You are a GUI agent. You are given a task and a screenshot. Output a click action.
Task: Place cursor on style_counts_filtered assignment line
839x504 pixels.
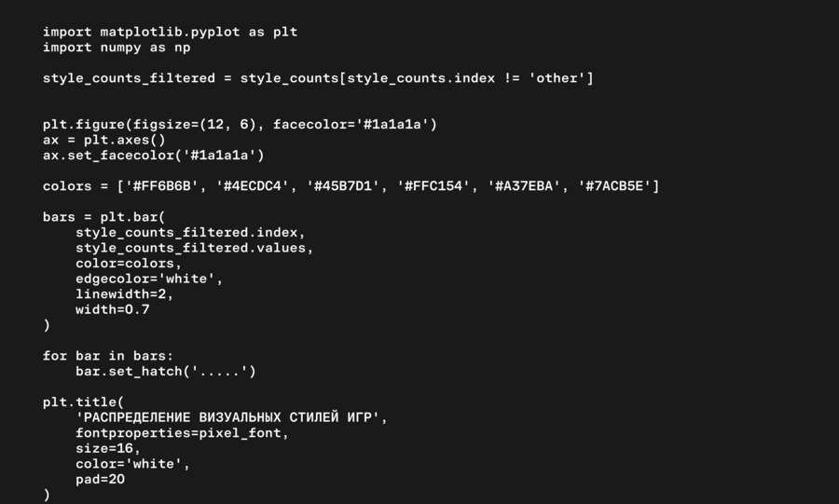(x=317, y=78)
